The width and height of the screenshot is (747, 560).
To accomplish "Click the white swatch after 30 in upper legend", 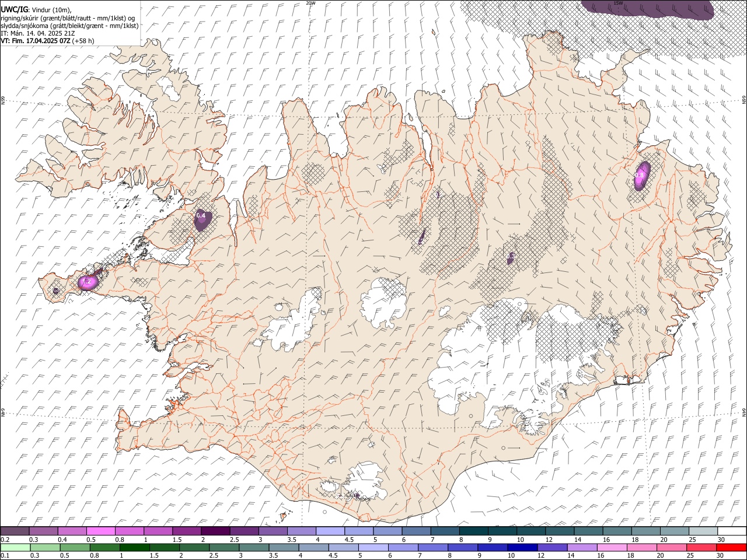I will pyautogui.click(x=731, y=531).
